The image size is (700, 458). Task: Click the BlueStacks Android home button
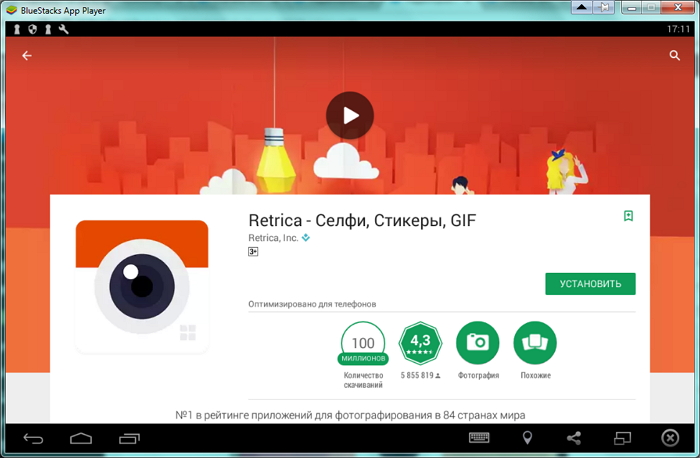[81, 439]
